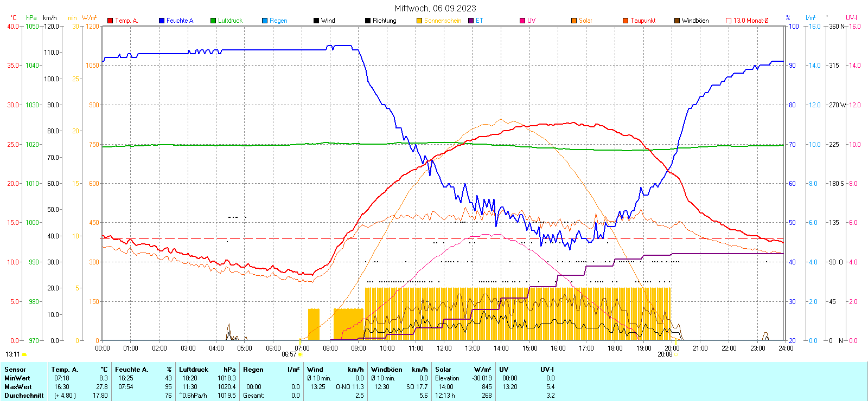The image size is (868, 401).
Task: Click the Regen legend label
Action: click(x=278, y=21)
